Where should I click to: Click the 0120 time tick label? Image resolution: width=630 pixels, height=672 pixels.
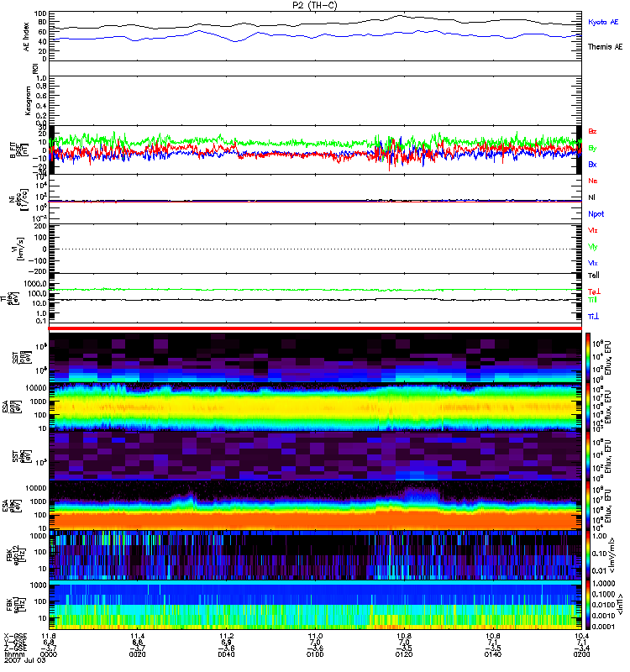(x=404, y=654)
